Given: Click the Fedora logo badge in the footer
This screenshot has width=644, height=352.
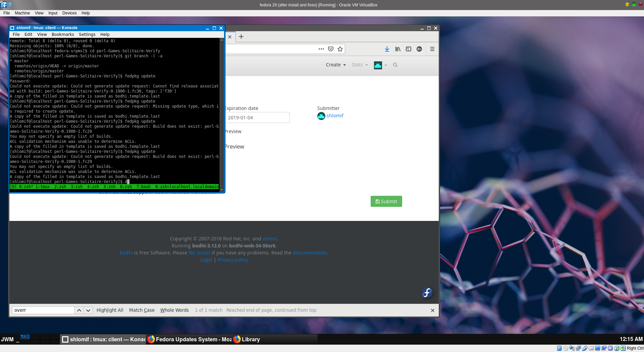Looking at the screenshot, I should point(427,293).
